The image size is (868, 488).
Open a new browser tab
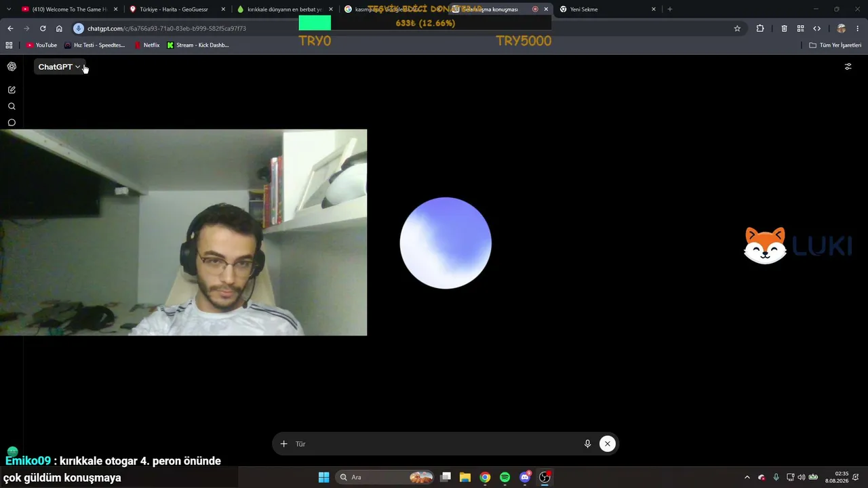(670, 9)
